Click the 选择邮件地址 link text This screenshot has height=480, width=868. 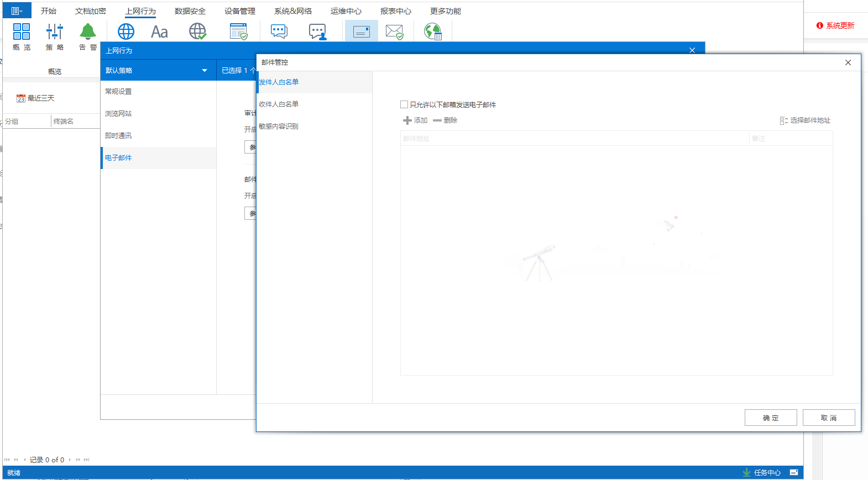[811, 120]
